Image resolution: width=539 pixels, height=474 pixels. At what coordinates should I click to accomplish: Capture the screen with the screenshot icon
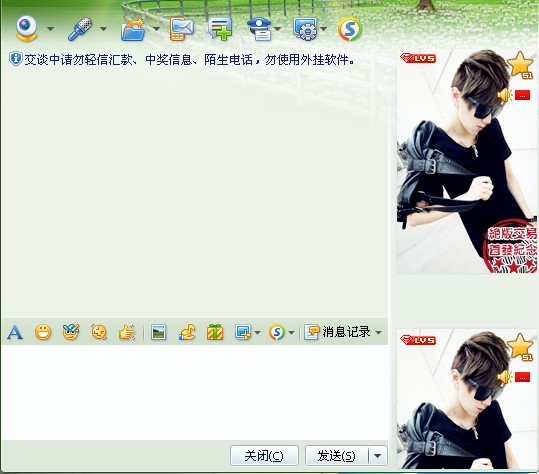coord(243,332)
